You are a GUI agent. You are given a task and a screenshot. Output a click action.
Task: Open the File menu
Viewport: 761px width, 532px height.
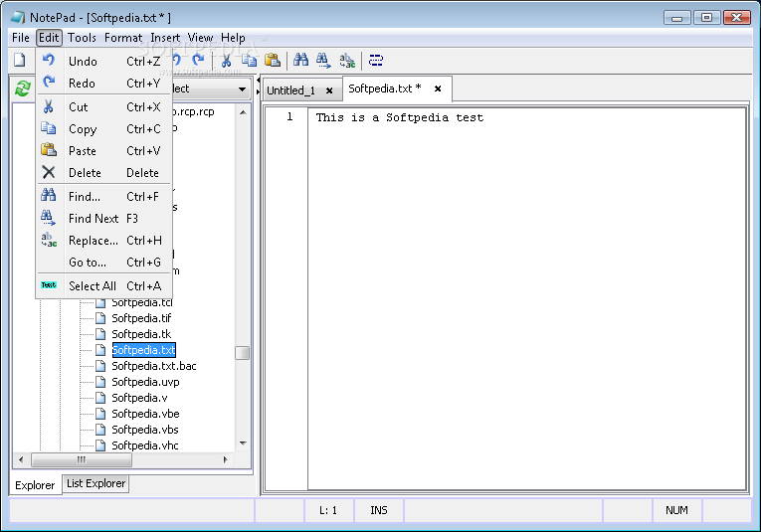[21, 38]
